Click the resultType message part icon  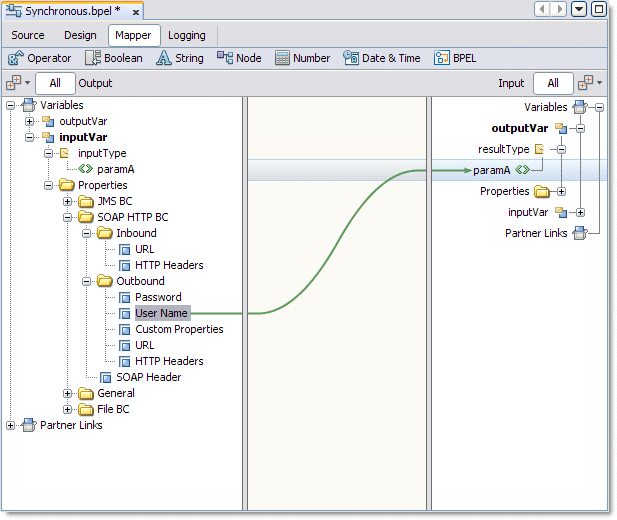(539, 149)
